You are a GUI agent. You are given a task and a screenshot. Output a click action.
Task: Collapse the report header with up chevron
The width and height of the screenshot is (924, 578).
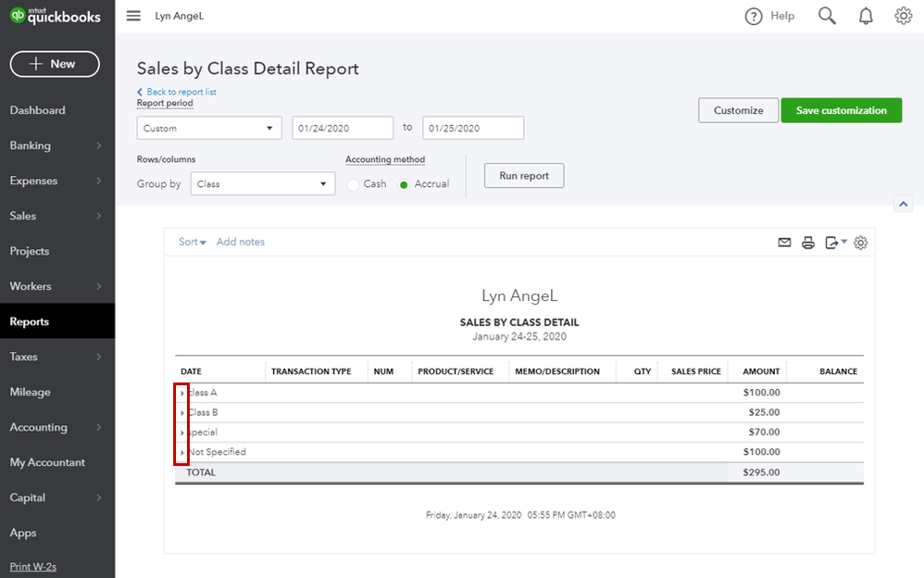(904, 204)
